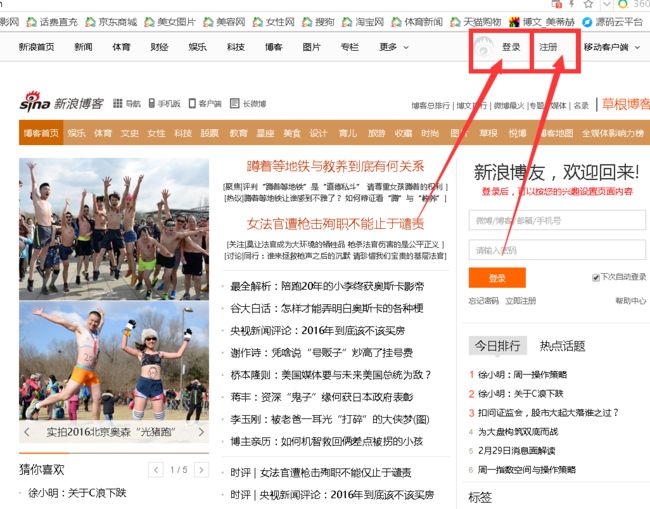Open the 话费直充 bookmark

[52, 22]
